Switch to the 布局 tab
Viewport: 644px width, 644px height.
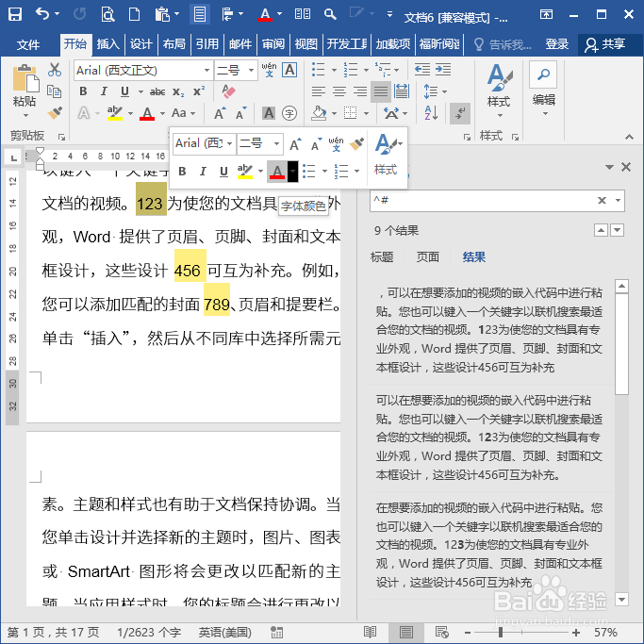click(174, 43)
